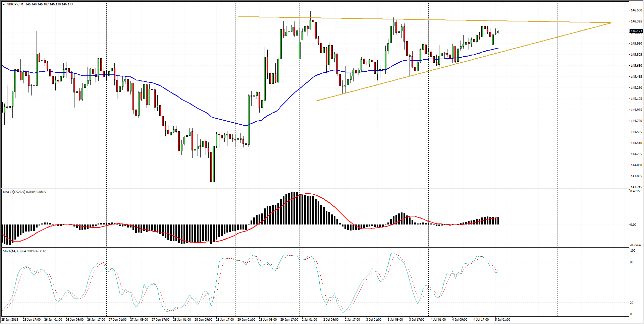Click the 143.885 price scale label
The height and width of the screenshot is (324, 644).
pos(636,176)
